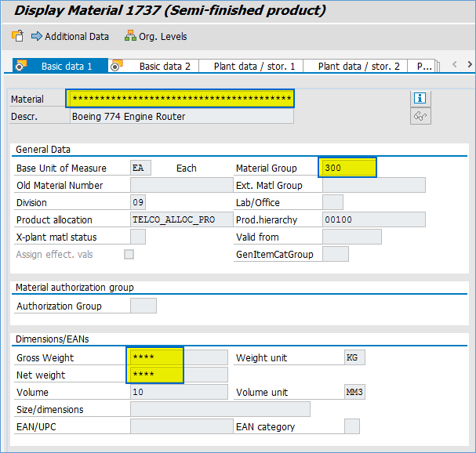Click the Gross Weight field
The image size is (476, 453).
(155, 357)
